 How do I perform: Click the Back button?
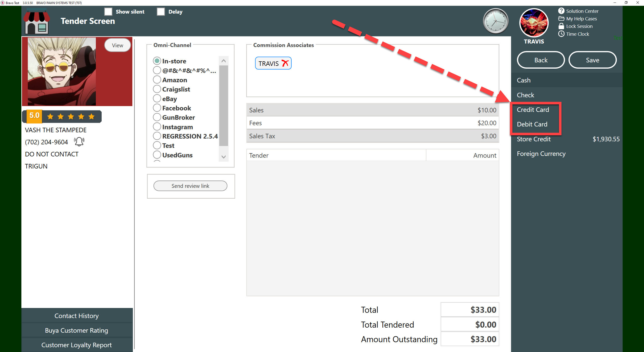541,60
